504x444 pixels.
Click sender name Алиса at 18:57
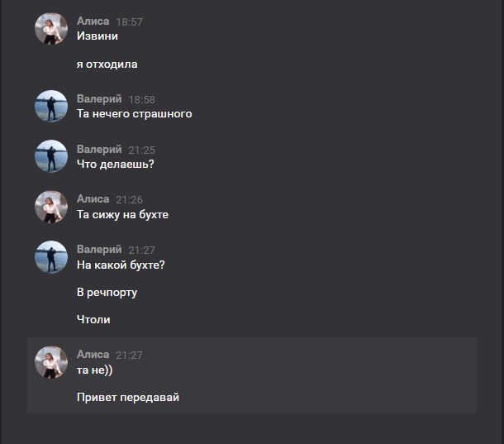click(x=93, y=21)
